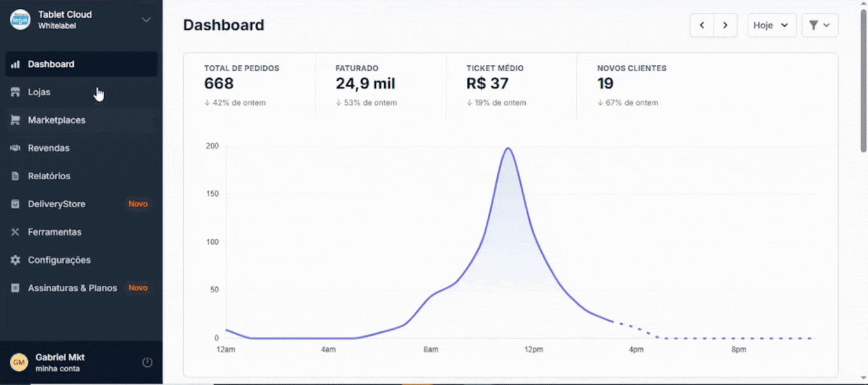Click the Ferramentas tools icon
The width and height of the screenshot is (868, 385).
pyautogui.click(x=15, y=232)
